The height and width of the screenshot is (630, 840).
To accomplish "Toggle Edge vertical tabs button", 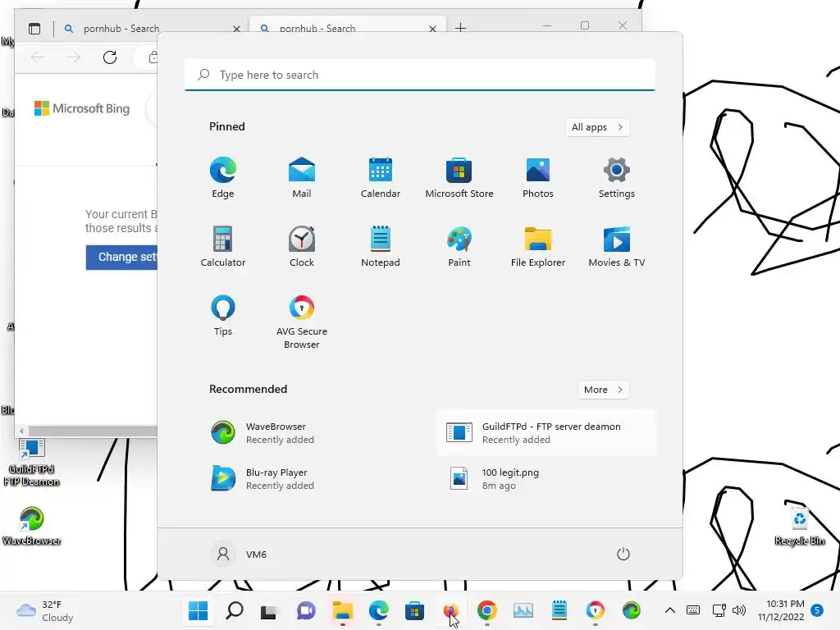I will 34,29.
